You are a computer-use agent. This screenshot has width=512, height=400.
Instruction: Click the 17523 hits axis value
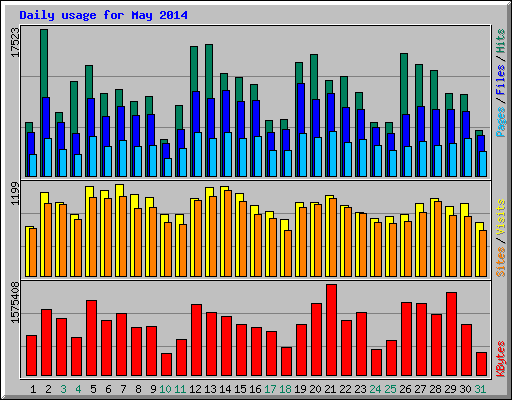[15, 42]
